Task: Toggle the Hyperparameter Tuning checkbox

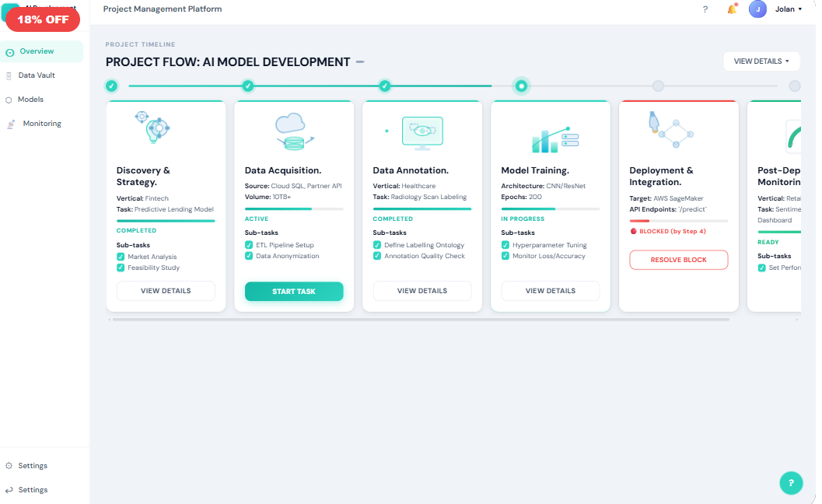Action: pyautogui.click(x=504, y=244)
